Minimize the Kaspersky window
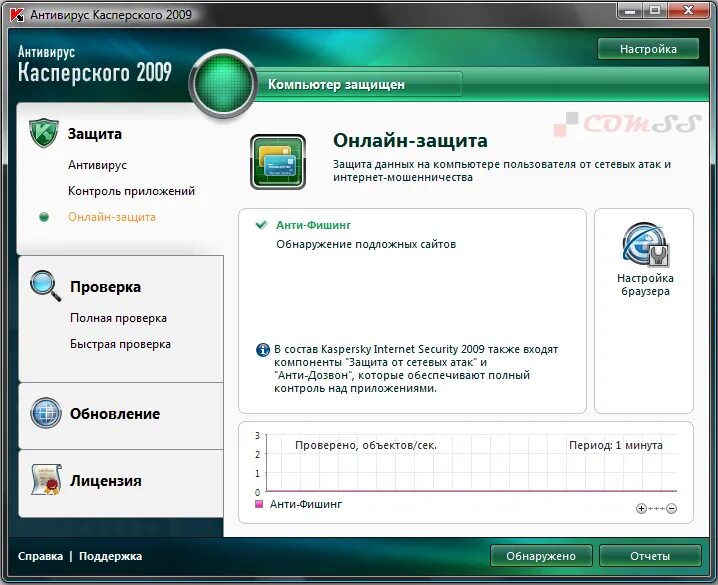Viewport: 718px width, 585px height. 630,10
